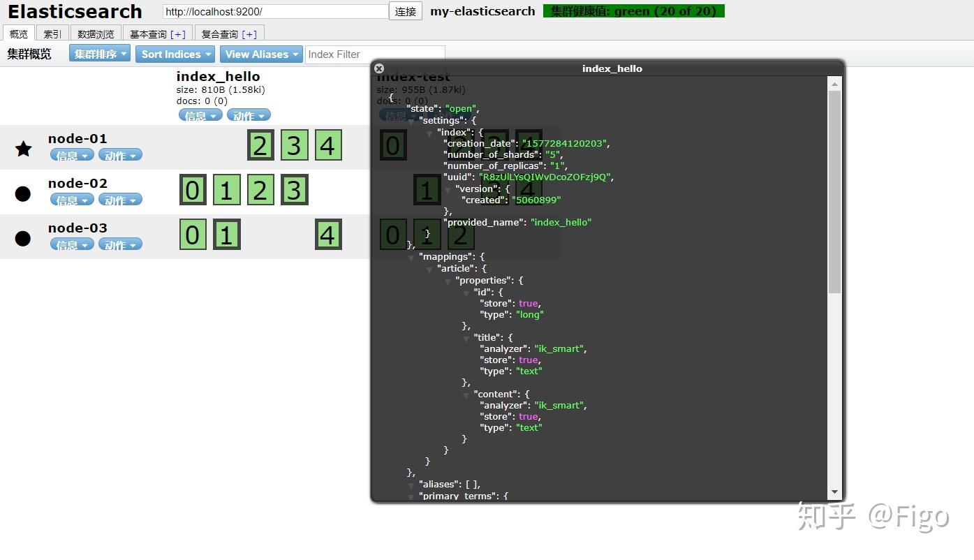Screen dimensions: 974x560
Task: Switch to the 概览 tab
Action: coord(19,34)
